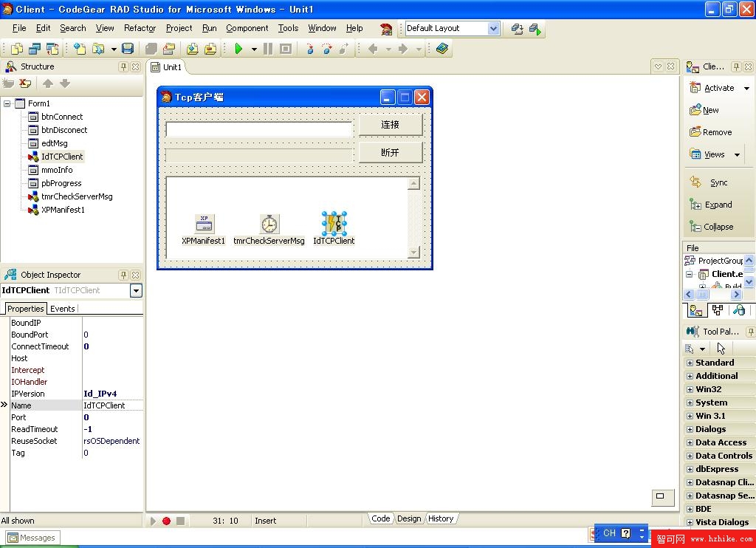The height and width of the screenshot is (548, 756).
Task: Click Remove File from Project icon
Action: (x=210, y=49)
